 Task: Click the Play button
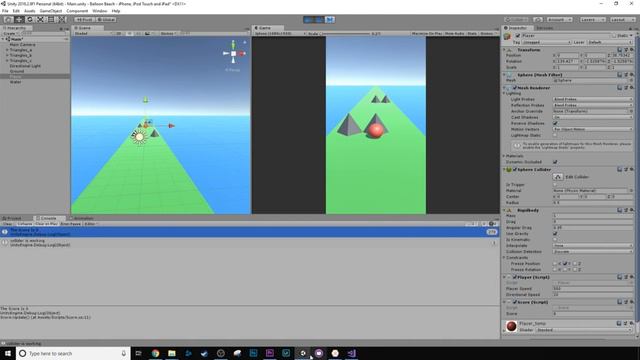pyautogui.click(x=309, y=20)
